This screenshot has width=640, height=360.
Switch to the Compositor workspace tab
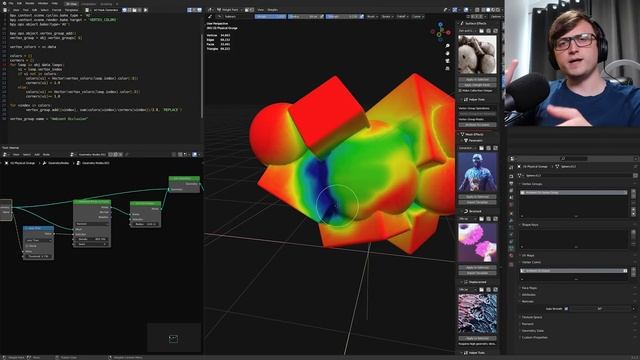pos(88,4)
